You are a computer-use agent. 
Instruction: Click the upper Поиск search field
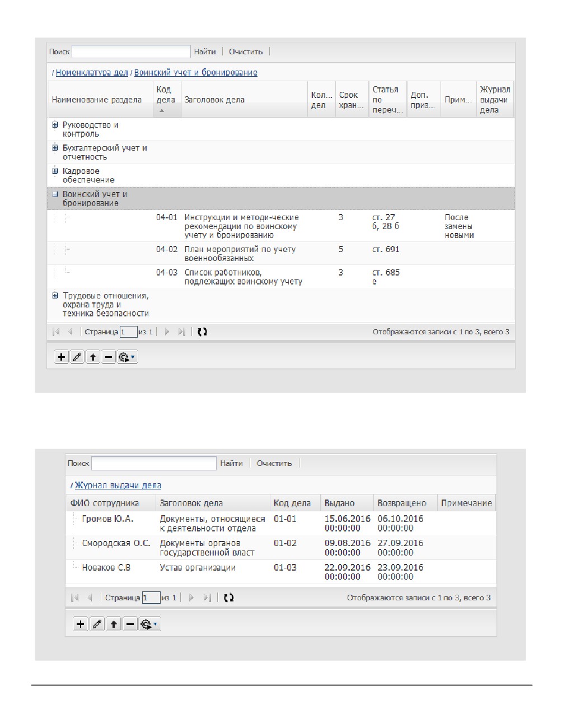(132, 52)
